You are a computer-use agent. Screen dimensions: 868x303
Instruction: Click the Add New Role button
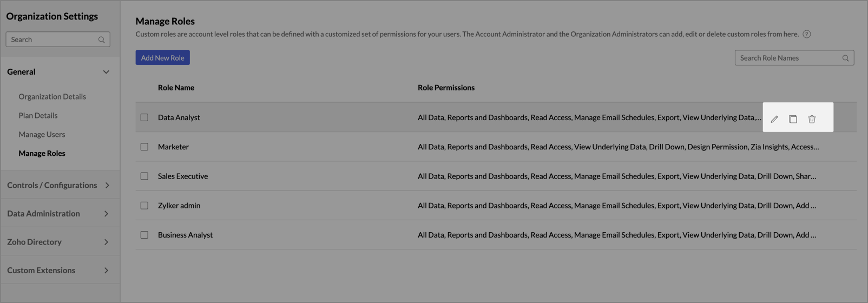pos(162,57)
